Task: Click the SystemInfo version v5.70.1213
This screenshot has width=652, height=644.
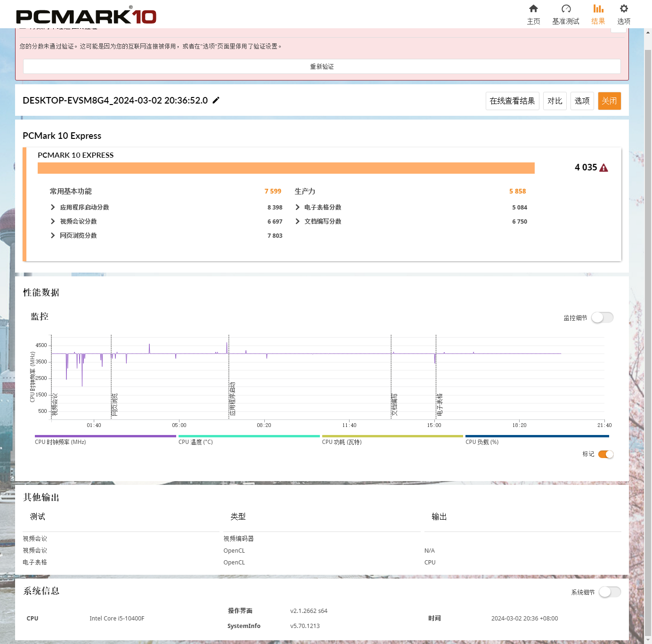Action: pos(305,626)
